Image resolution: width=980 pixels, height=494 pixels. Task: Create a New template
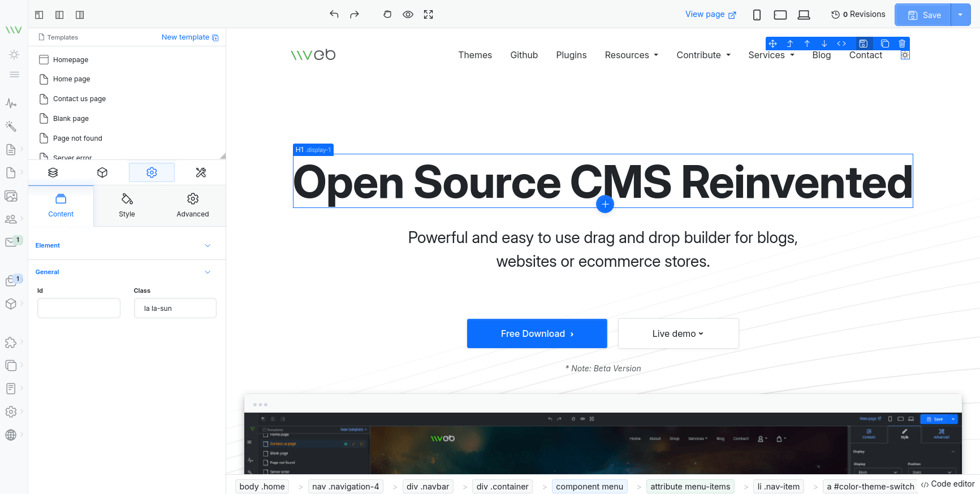pos(189,37)
